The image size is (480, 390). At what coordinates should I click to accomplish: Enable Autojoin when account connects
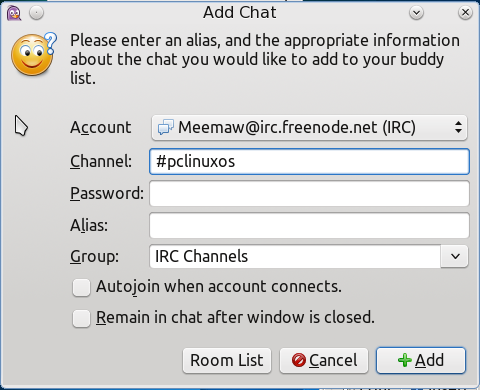click(81, 288)
